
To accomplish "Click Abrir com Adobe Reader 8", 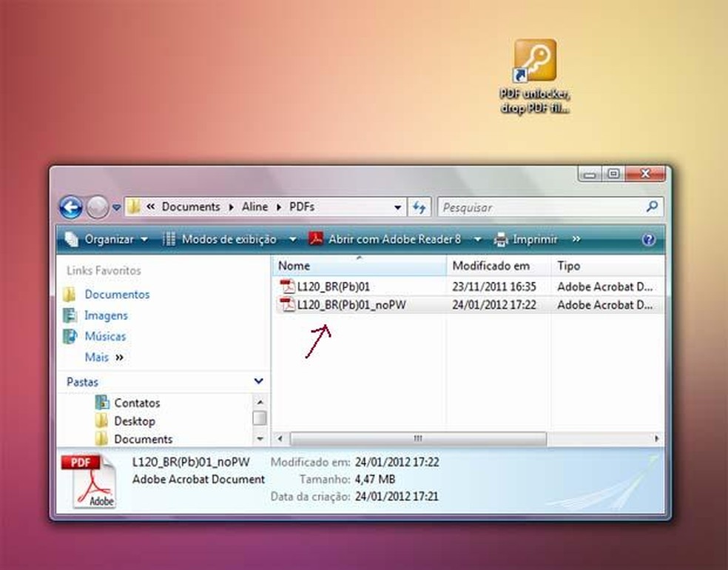I will click(385, 239).
